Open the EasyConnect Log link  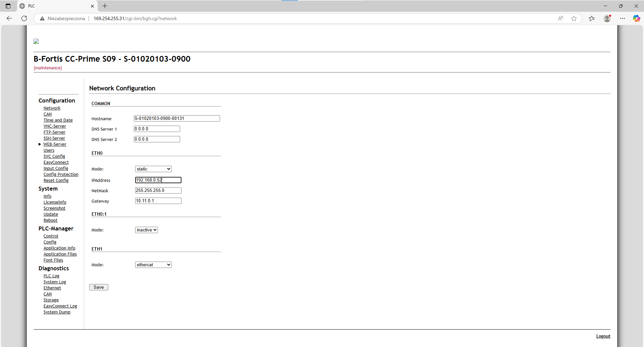pyautogui.click(x=60, y=306)
